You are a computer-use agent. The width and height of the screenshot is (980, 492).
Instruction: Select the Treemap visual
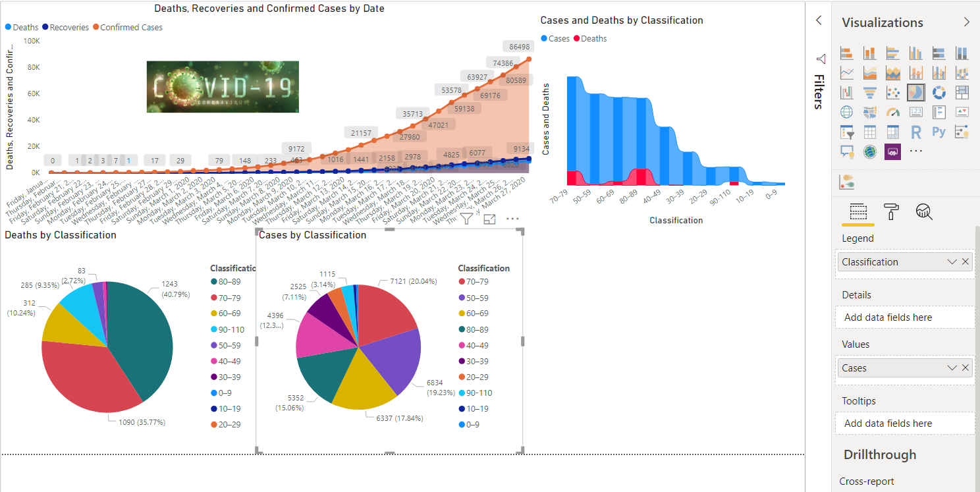962,93
